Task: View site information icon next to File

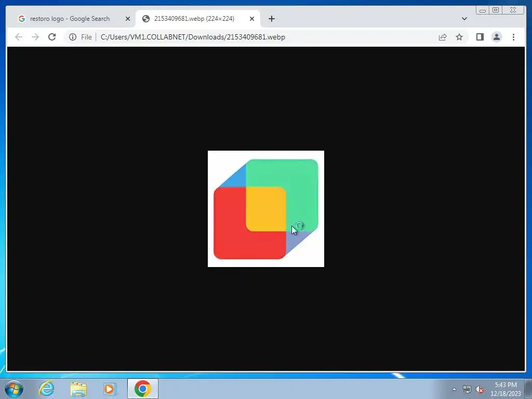Action: click(x=73, y=37)
